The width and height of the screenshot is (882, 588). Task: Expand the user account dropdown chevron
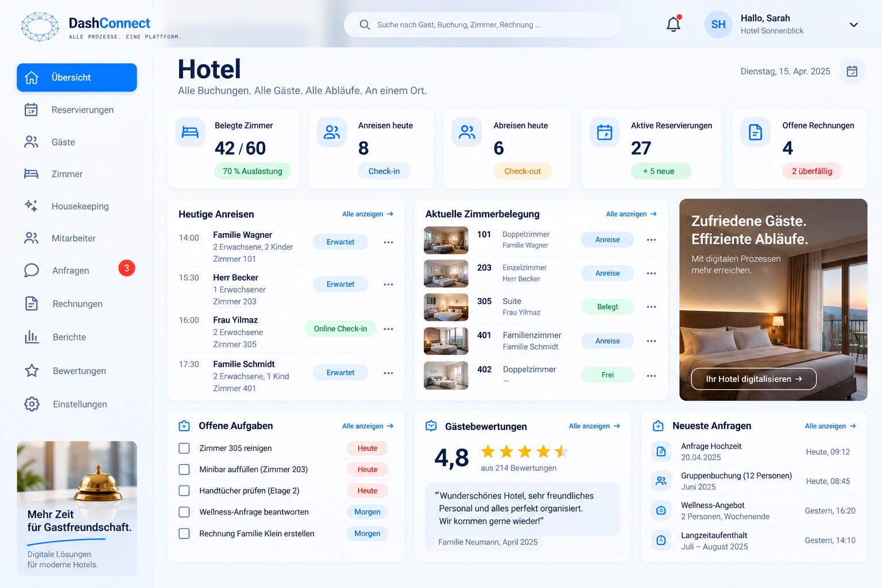coord(854,25)
